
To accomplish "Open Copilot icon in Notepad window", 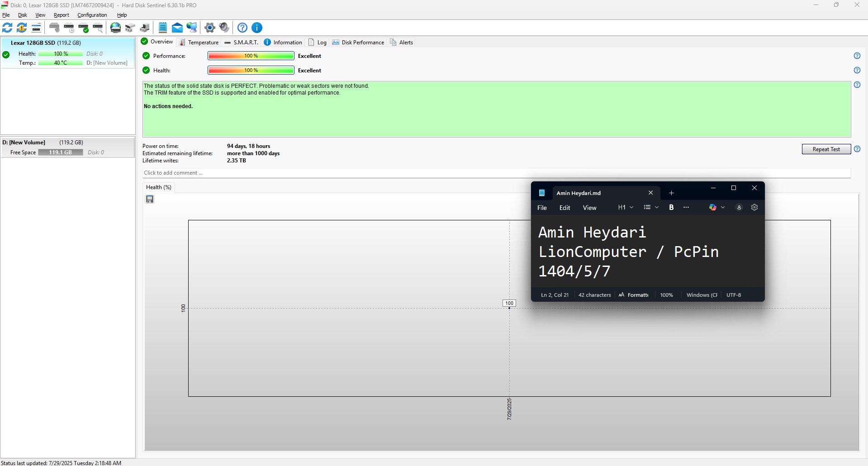I will 713,207.
